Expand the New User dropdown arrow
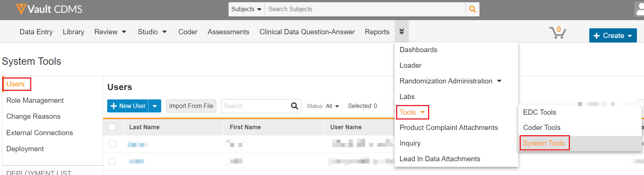 154,106
